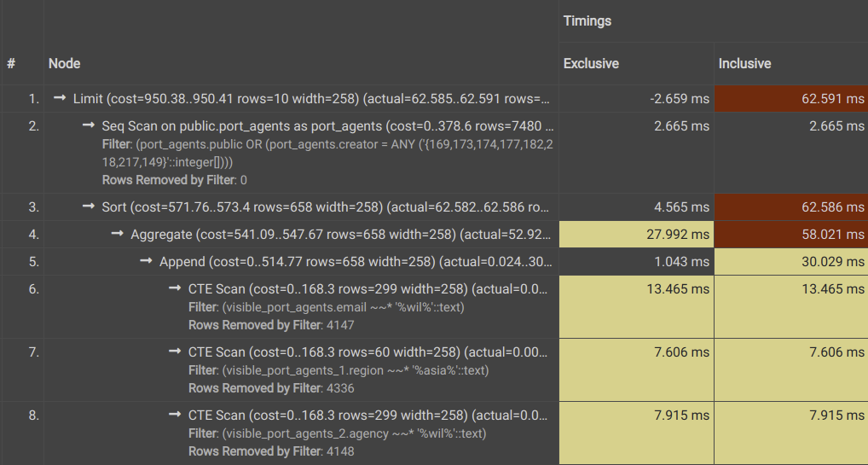This screenshot has width=868, height=465.
Task: Click the arrow of the CTE Scan region filter node
Action: (175, 352)
